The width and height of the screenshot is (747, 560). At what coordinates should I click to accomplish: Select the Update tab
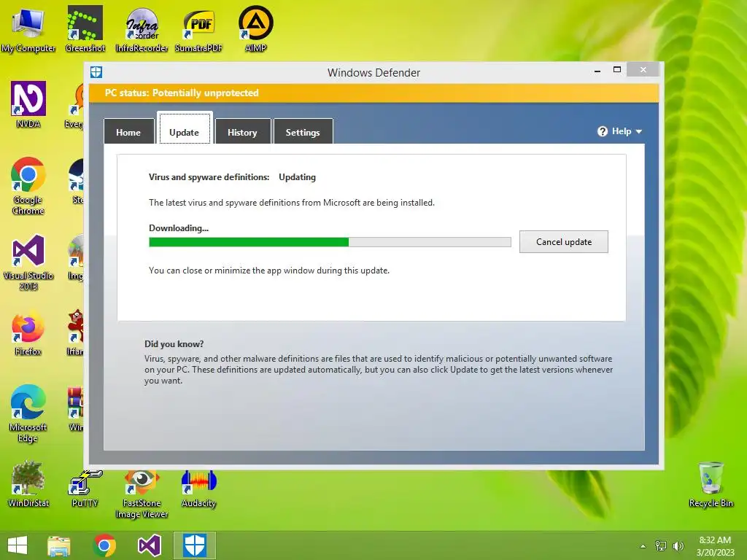[185, 128]
